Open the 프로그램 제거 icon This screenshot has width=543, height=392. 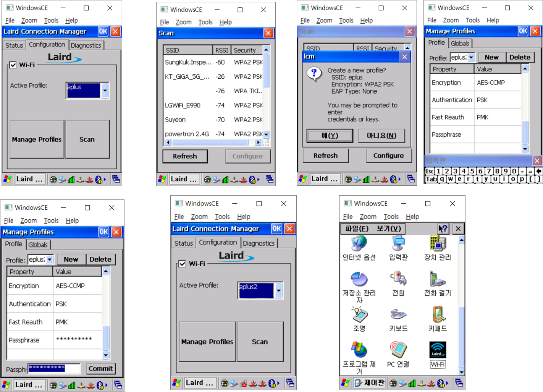point(359,357)
